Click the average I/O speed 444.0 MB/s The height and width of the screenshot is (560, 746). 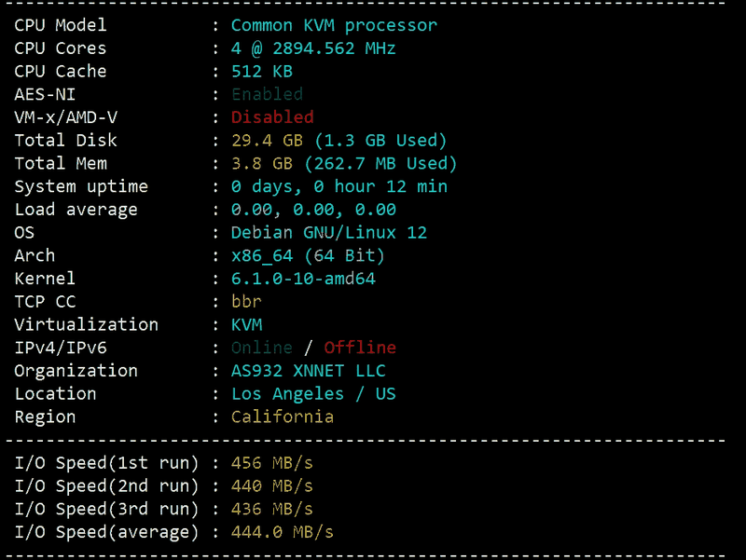[283, 532]
